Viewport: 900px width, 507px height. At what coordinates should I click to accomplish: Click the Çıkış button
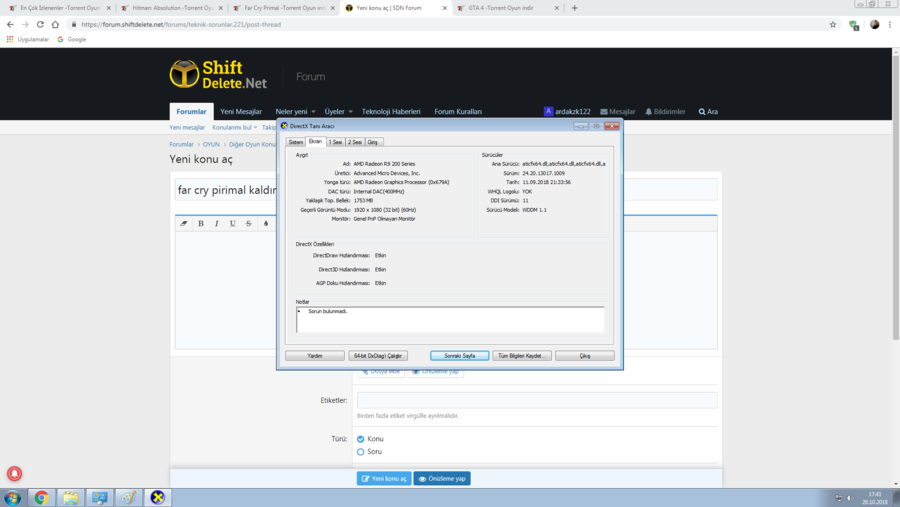coord(584,356)
